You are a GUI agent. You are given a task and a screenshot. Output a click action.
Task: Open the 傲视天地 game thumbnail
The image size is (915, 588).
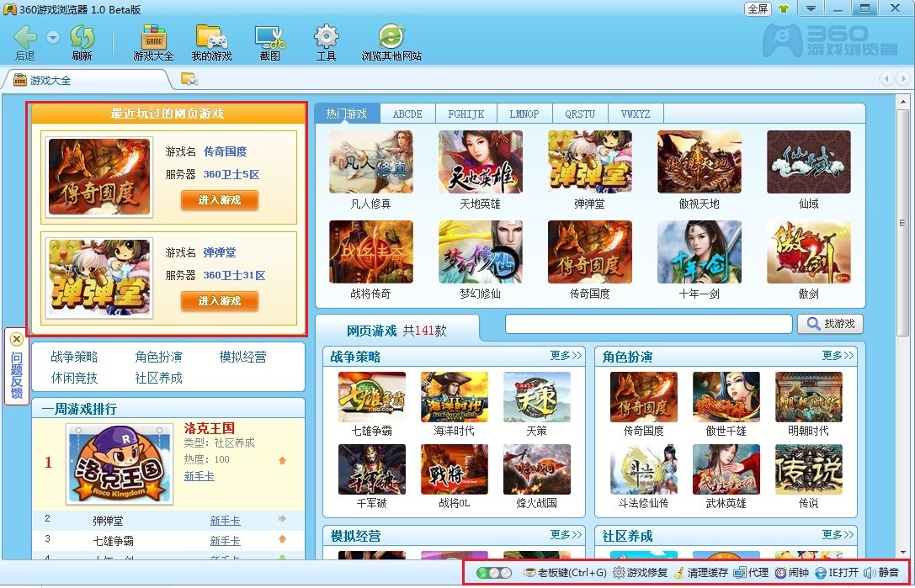(x=700, y=162)
